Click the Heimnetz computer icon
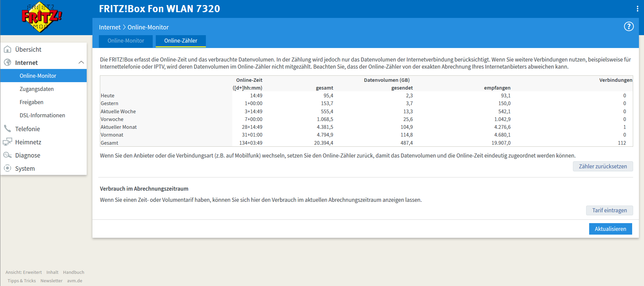This screenshot has height=286, width=644. pos(7,142)
